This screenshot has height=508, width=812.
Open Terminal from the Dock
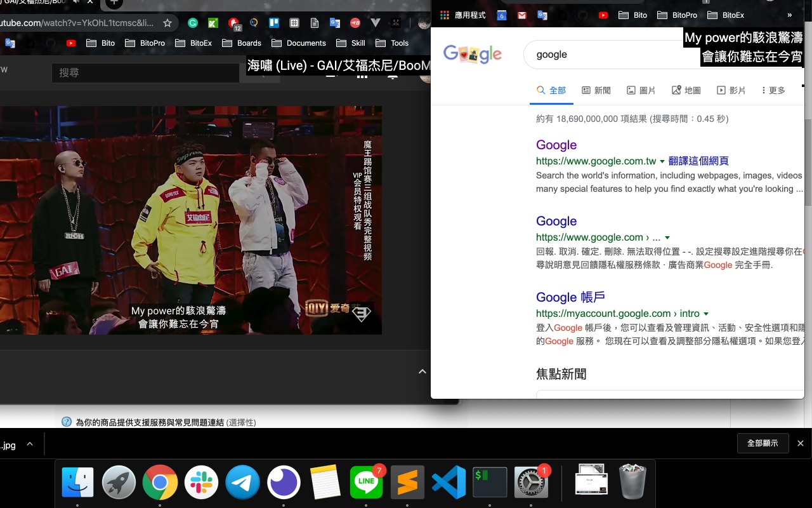pos(490,482)
